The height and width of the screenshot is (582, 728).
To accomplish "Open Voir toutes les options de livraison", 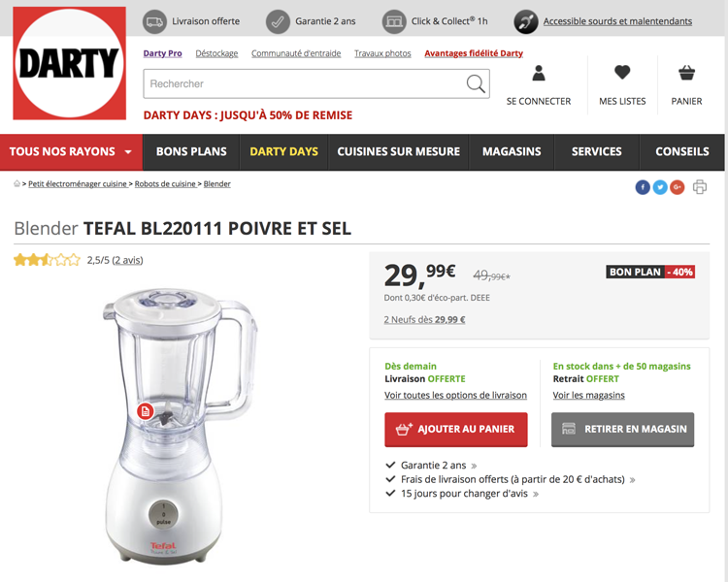I will (455, 395).
